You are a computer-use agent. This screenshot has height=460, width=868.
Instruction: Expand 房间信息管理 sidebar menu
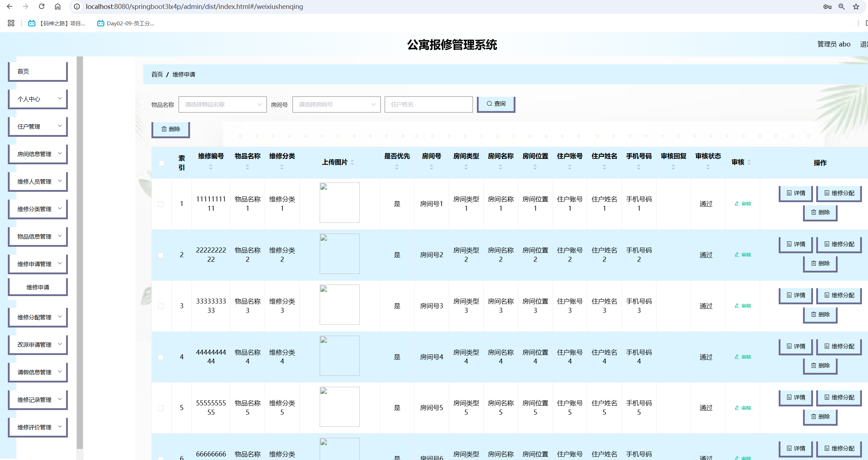tap(38, 154)
